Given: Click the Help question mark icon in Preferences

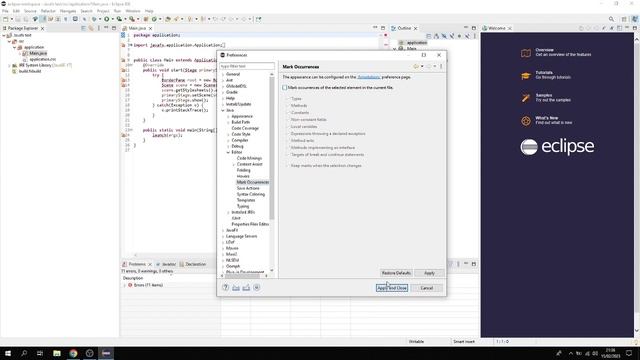Looking at the screenshot, I should coord(226,287).
